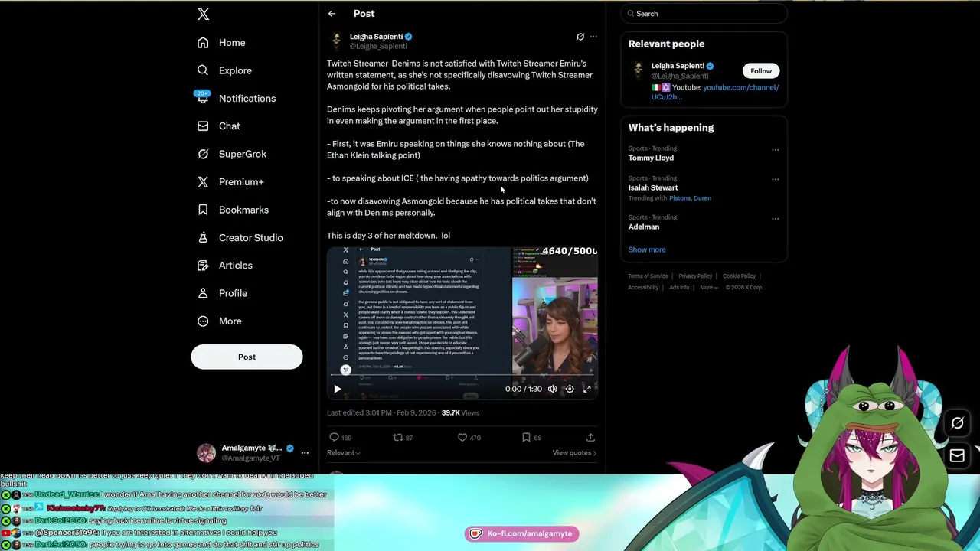Viewport: 980px width, 551px height.
Task: Open the Isaiah Stewart trend
Action: pyautogui.click(x=653, y=187)
